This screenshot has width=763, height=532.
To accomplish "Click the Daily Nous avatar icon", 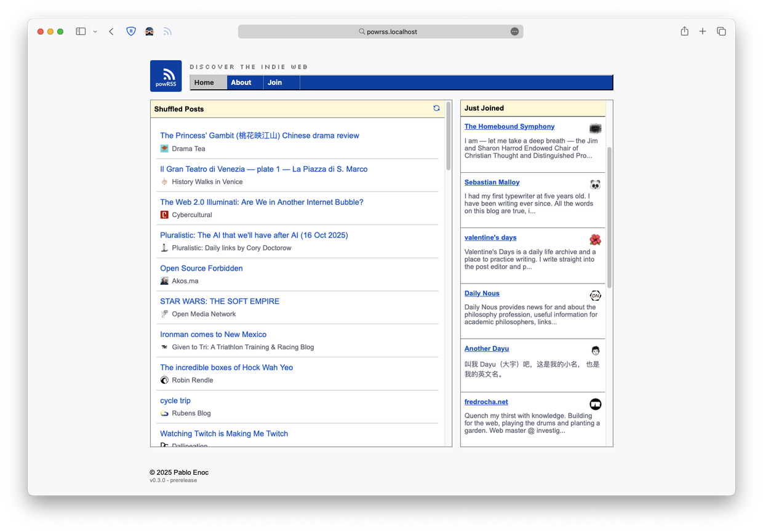I will 595,296.
